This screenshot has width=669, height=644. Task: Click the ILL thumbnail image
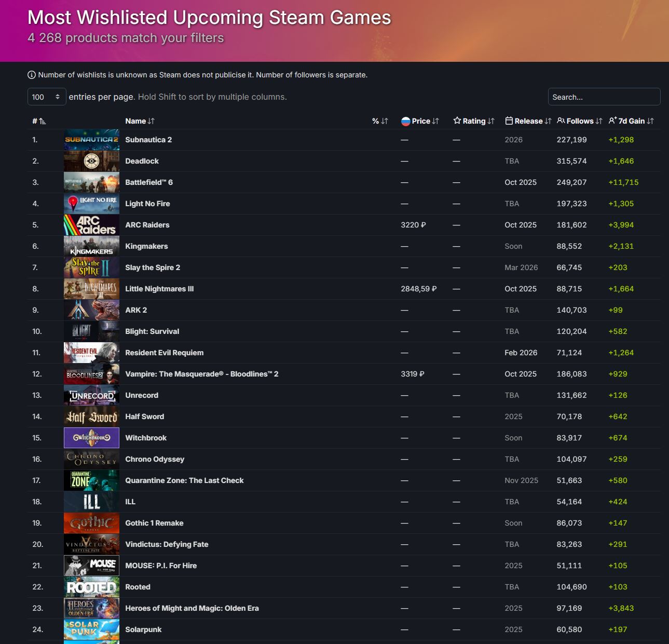coord(91,502)
